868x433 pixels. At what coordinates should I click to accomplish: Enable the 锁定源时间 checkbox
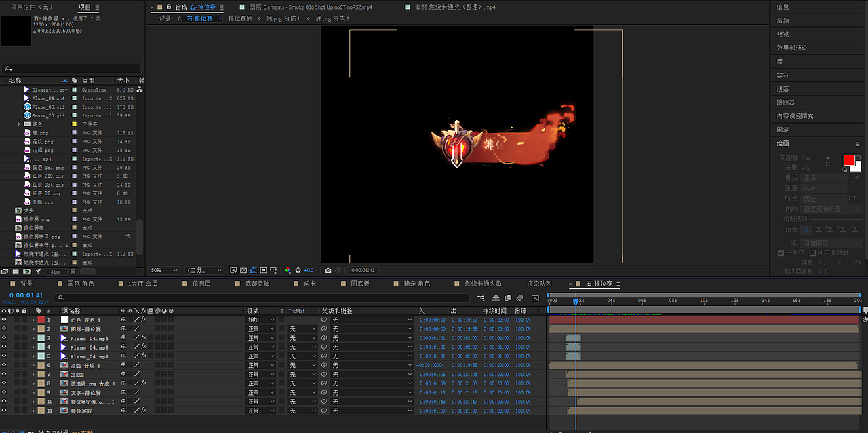[812, 252]
